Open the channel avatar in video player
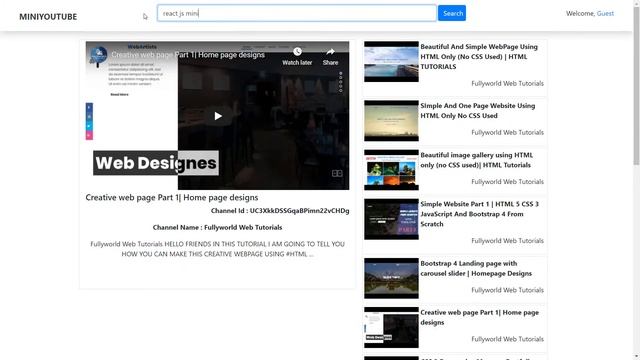Viewport: 640px width, 360px height. pos(98,56)
